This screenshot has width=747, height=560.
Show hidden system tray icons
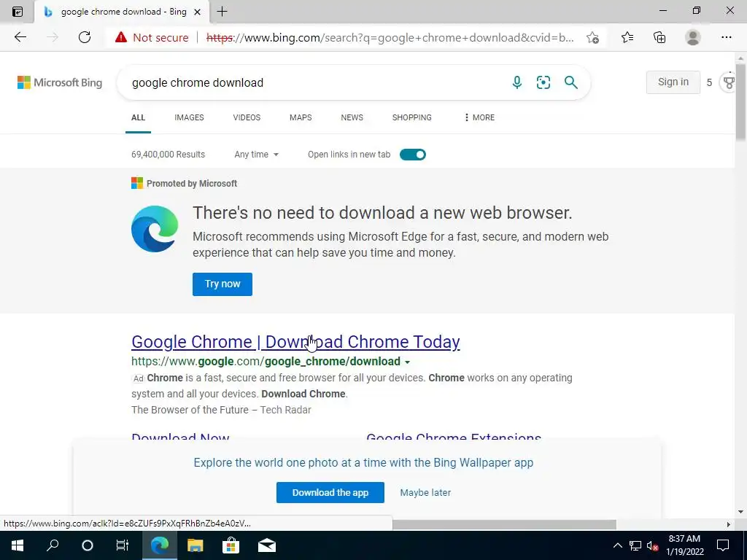tap(617, 545)
